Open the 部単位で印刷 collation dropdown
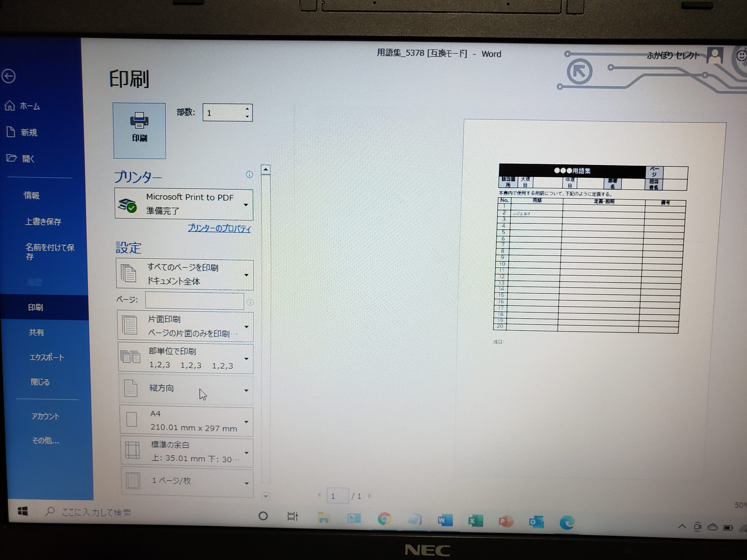Viewport: 747px width, 560px height. (x=186, y=358)
